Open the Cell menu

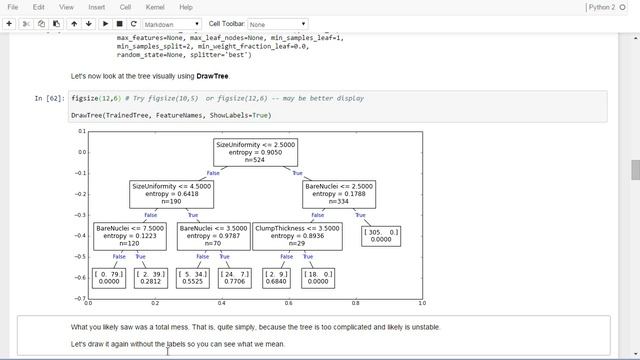[125, 7]
